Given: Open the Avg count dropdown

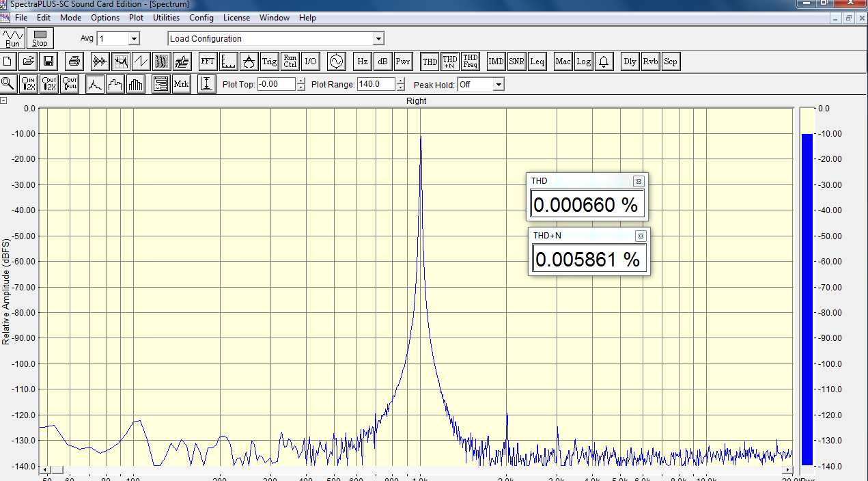Looking at the screenshot, I should click(x=134, y=39).
